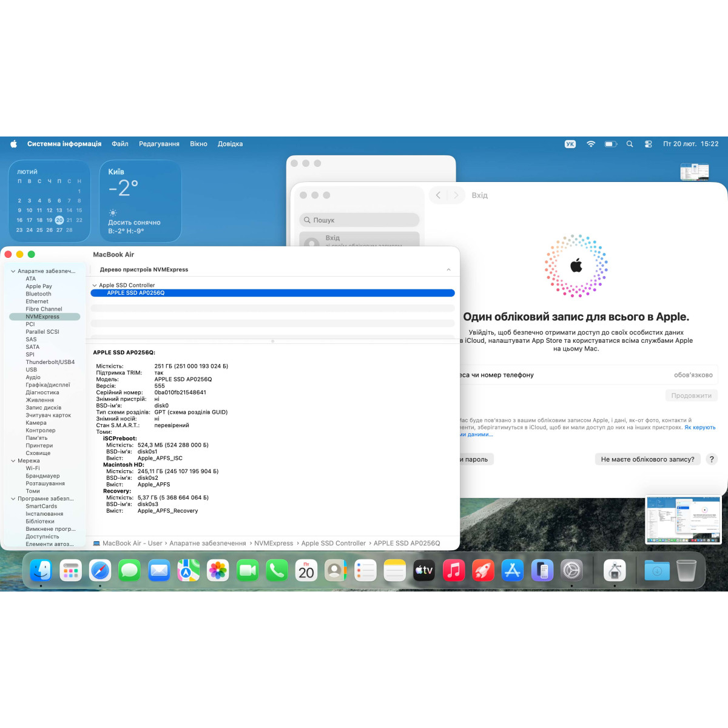Go forward in System Settings

pyautogui.click(x=456, y=195)
